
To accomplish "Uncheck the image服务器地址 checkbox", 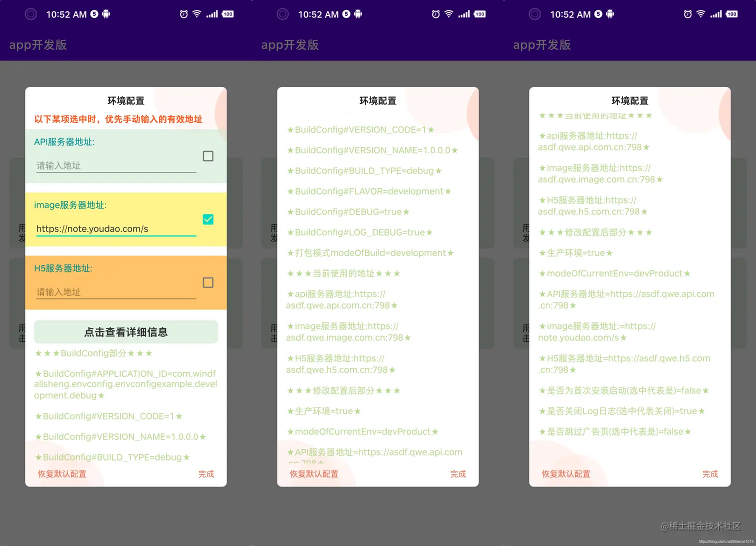I will pos(207,219).
